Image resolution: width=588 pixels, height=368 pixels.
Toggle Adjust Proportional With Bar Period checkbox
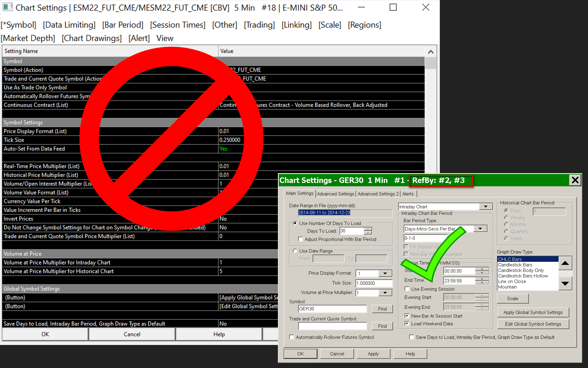[301, 239]
